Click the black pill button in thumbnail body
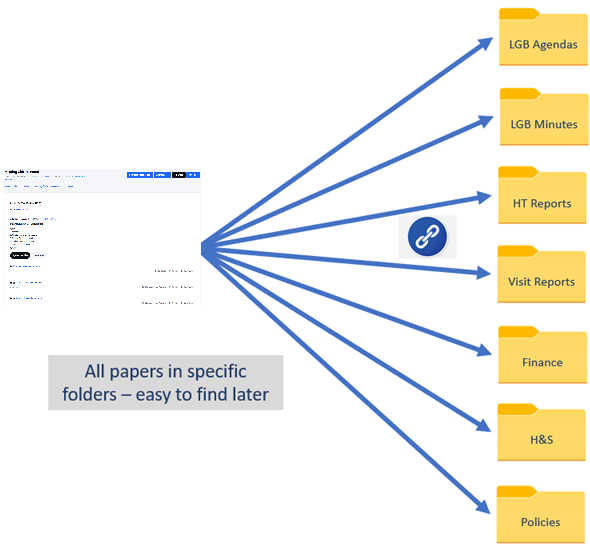 click(20, 256)
